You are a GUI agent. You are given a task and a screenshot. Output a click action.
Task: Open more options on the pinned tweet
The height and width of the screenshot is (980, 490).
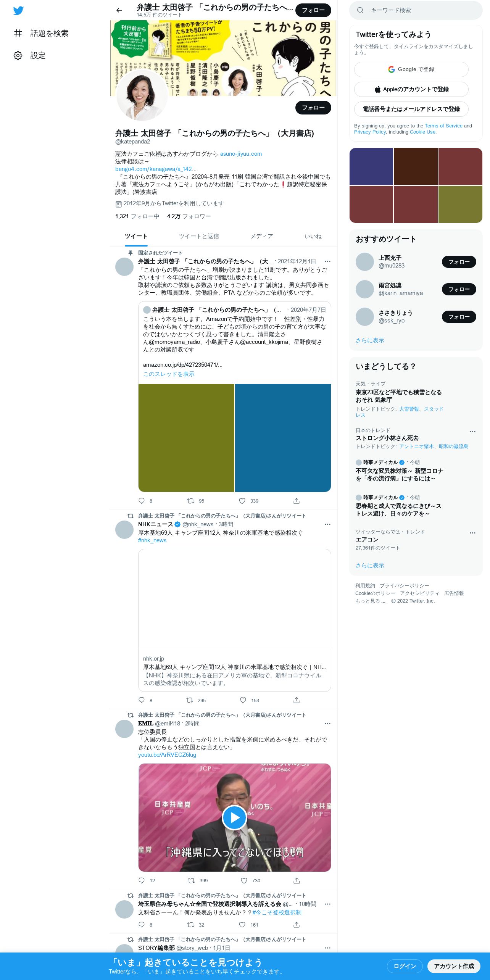coord(327,261)
